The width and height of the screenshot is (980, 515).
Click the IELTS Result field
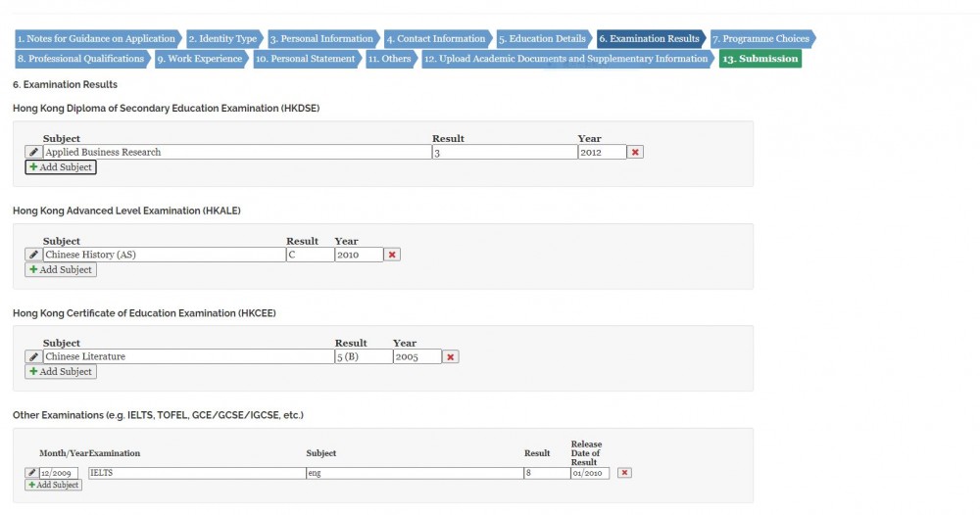546,473
